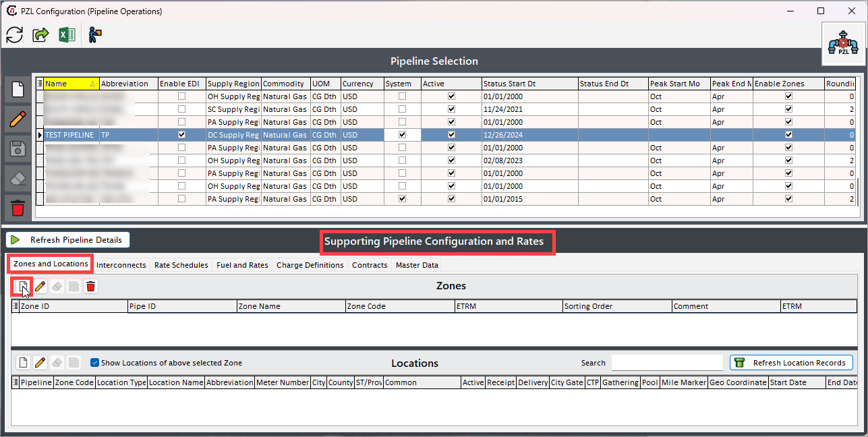
Task: Click the SC Supply Regi cell
Action: point(233,109)
